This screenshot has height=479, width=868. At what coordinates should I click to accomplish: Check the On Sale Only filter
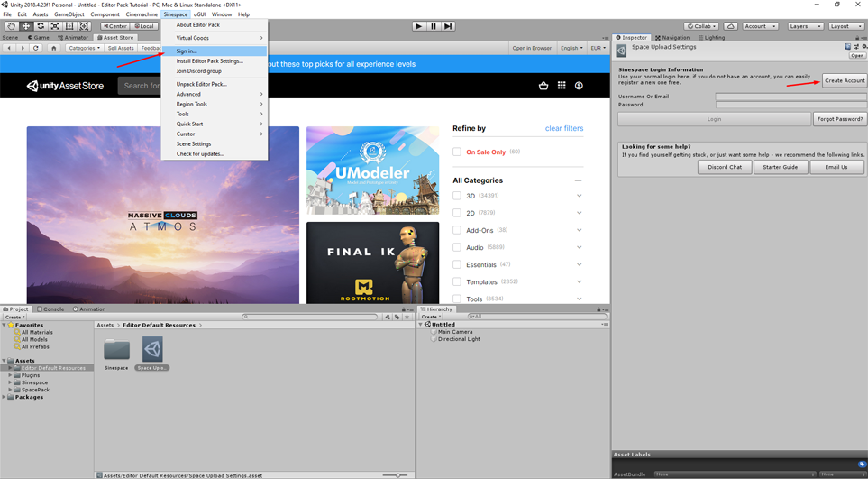pyautogui.click(x=457, y=152)
